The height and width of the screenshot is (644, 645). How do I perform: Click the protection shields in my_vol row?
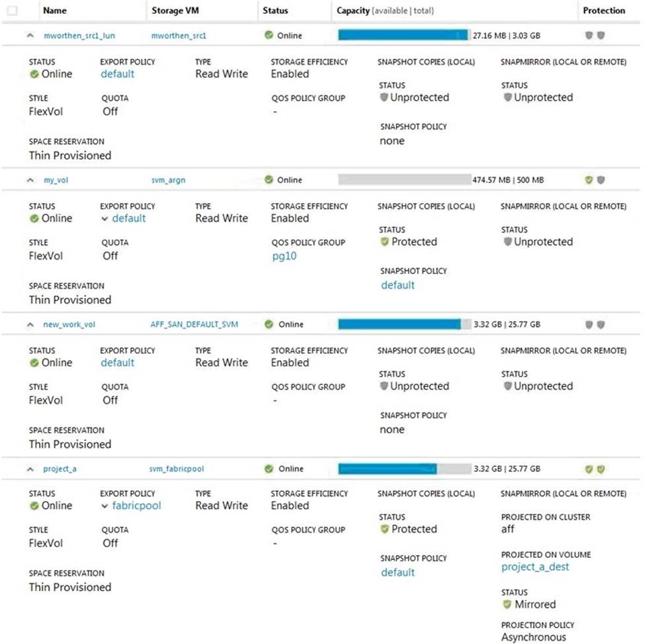pos(594,180)
